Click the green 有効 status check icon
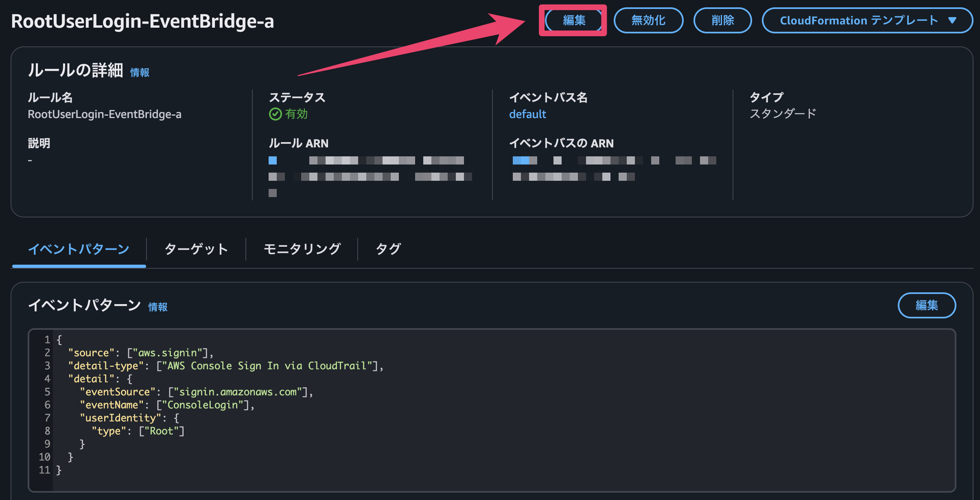980x500 pixels. [x=275, y=114]
